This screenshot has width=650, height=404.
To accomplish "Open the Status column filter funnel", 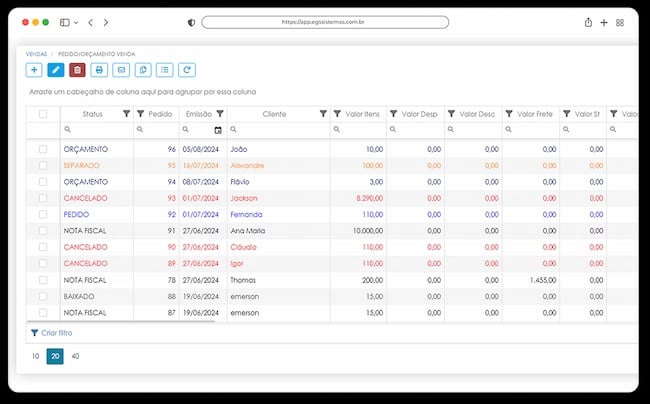I will (x=126, y=114).
